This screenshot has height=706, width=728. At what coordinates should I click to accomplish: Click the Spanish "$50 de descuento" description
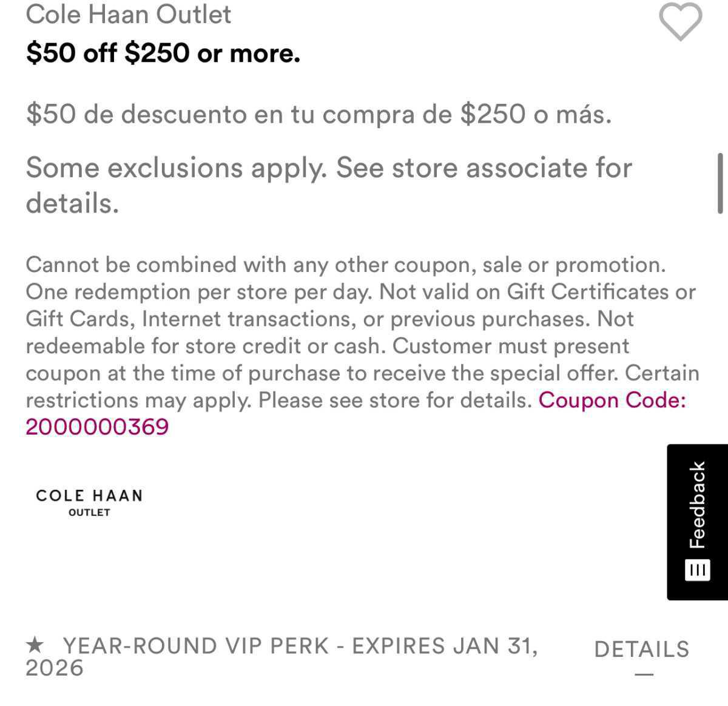tap(318, 114)
